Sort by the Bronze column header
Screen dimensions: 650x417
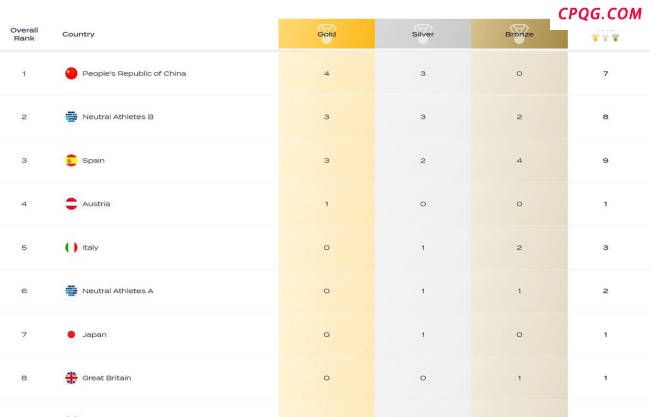(x=519, y=34)
